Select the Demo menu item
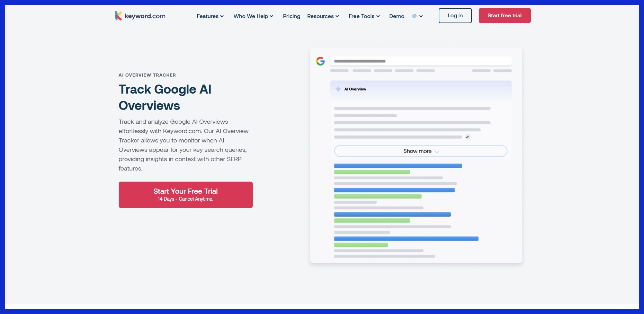 (396, 16)
